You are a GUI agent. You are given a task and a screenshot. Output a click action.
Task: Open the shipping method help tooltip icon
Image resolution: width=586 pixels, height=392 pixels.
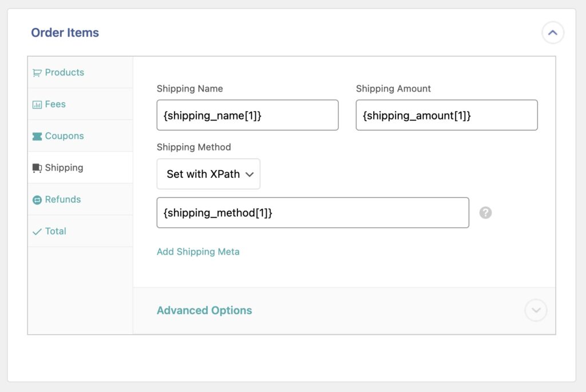pyautogui.click(x=485, y=212)
